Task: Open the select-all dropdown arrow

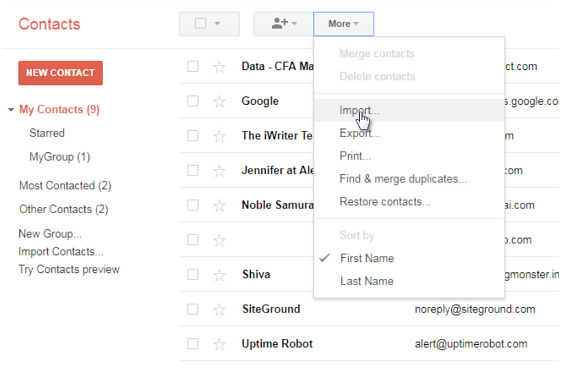Action: [x=217, y=24]
